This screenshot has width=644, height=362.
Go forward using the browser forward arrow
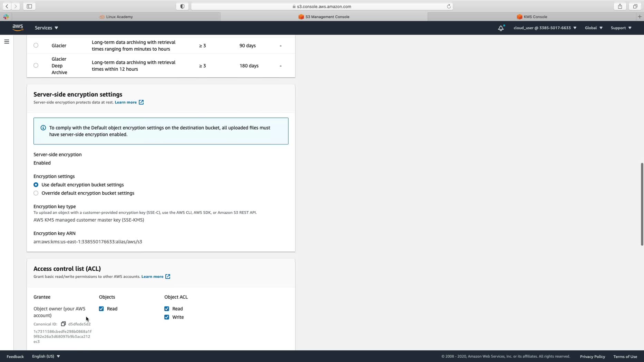[x=16, y=6]
